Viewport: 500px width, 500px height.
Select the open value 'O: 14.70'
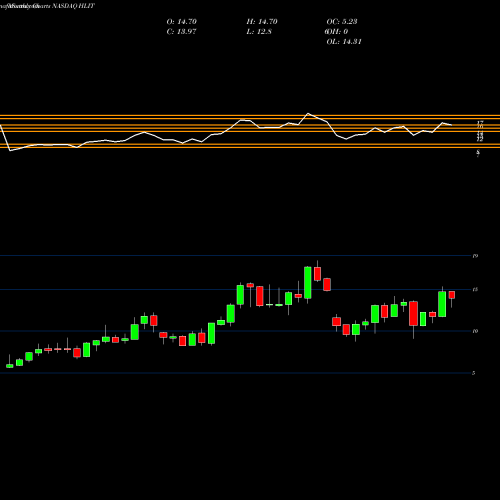tap(182, 22)
